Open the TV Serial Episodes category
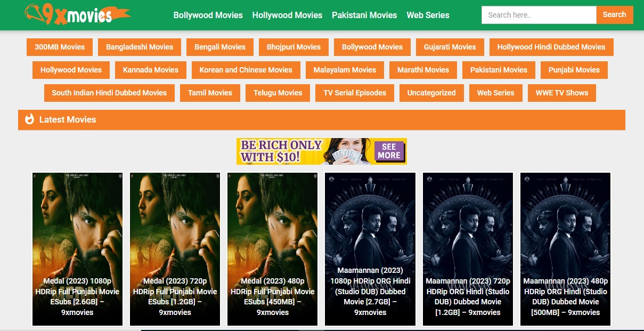The height and width of the screenshot is (331, 644). (x=355, y=93)
